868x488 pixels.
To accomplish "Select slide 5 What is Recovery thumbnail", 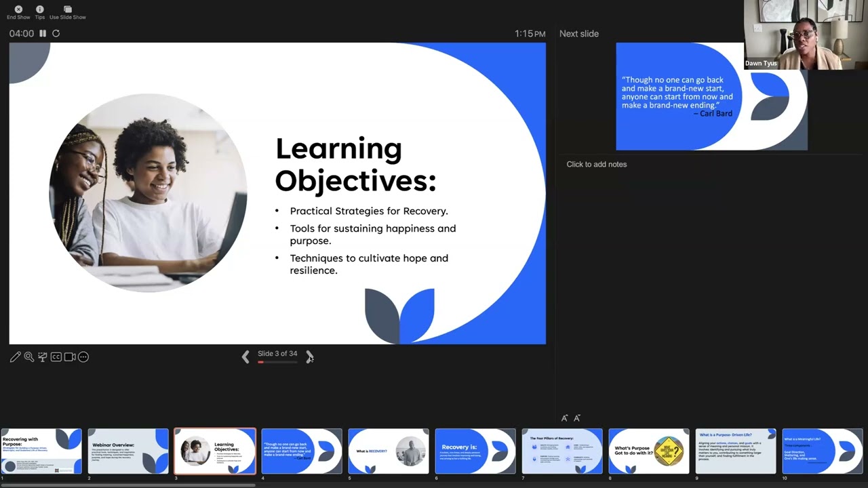I will pos(389,451).
